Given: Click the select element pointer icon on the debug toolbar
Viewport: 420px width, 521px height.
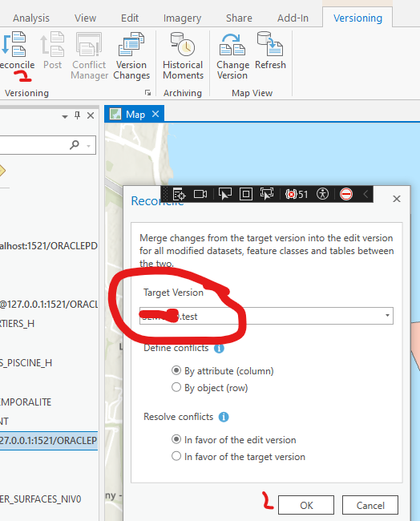Looking at the screenshot, I should [x=225, y=194].
